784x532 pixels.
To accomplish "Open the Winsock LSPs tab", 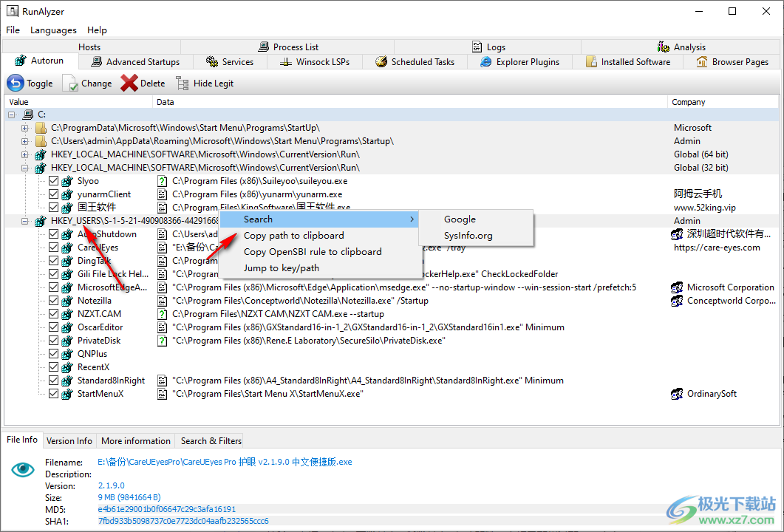I will coord(315,62).
